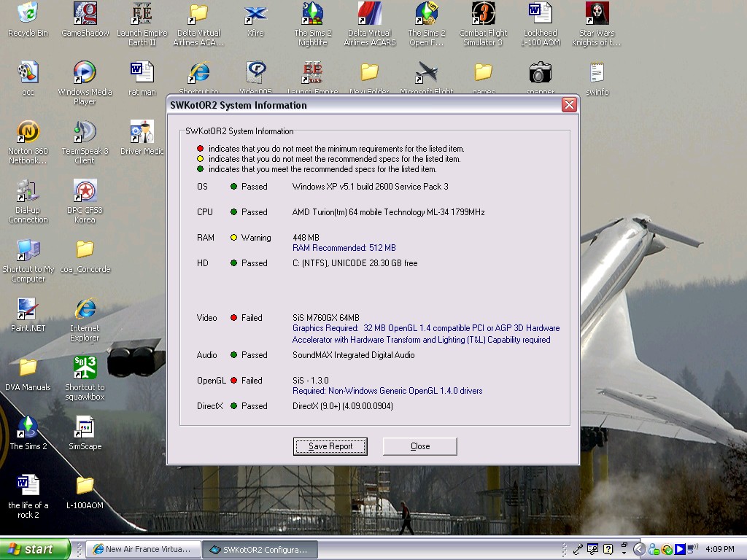Select Star Wars Knights of the Old Republic shortcut
Screen dimensions: 747x560
(597, 24)
